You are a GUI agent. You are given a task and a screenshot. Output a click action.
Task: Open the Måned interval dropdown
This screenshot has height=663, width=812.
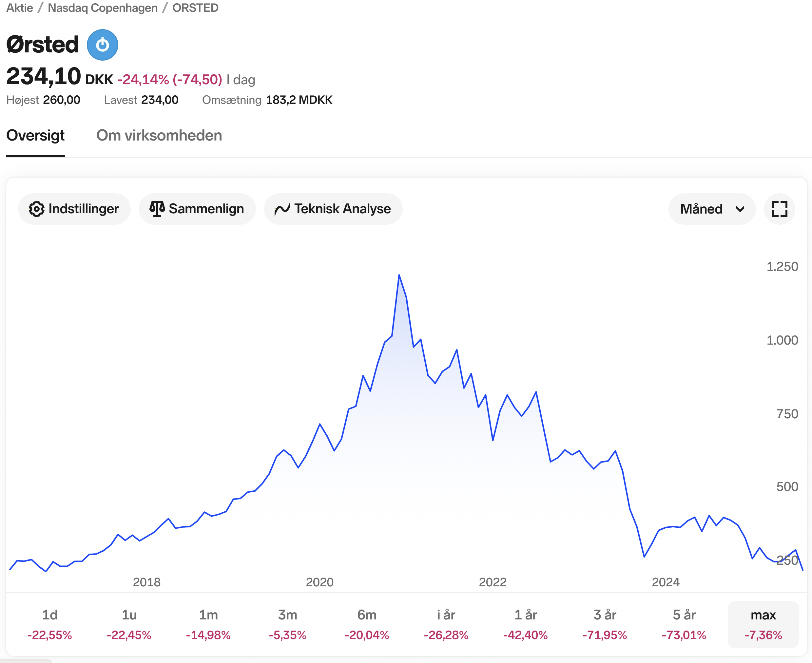[711, 209]
